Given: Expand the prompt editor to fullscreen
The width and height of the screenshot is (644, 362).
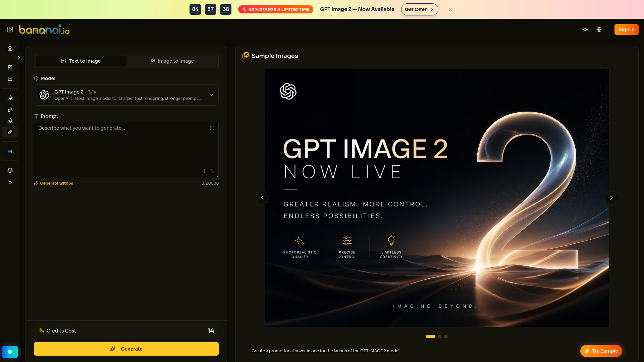Looking at the screenshot, I should [x=212, y=128].
